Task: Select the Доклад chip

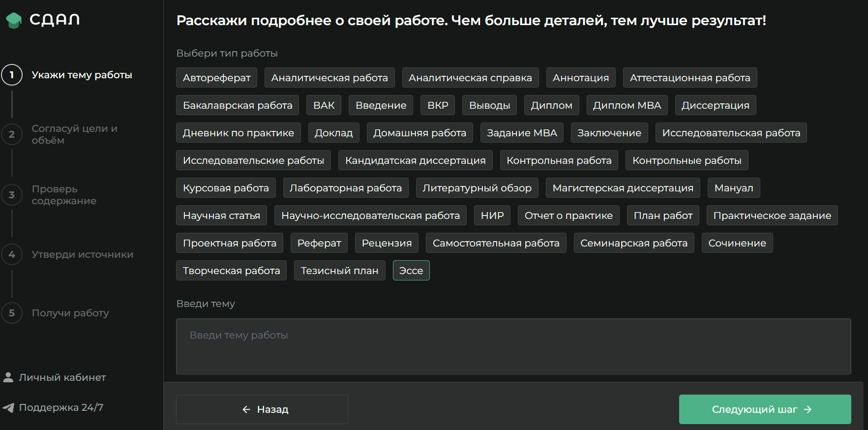Action: click(333, 133)
